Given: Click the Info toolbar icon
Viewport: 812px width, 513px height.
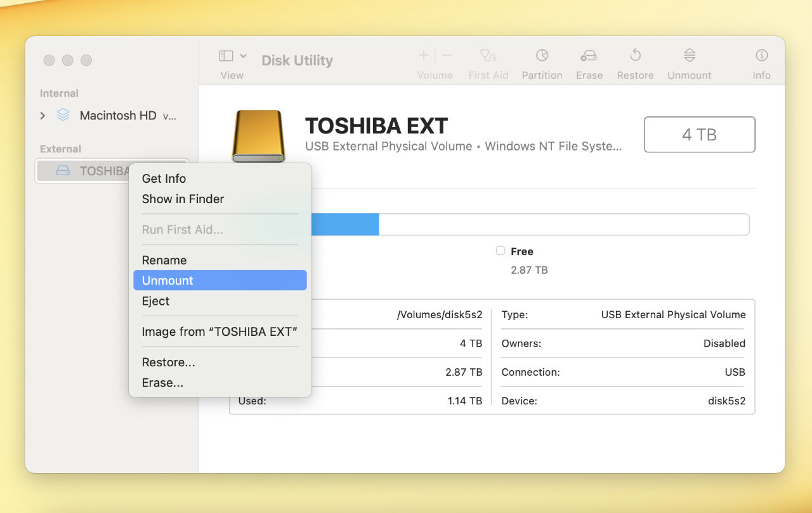Looking at the screenshot, I should coord(761,55).
